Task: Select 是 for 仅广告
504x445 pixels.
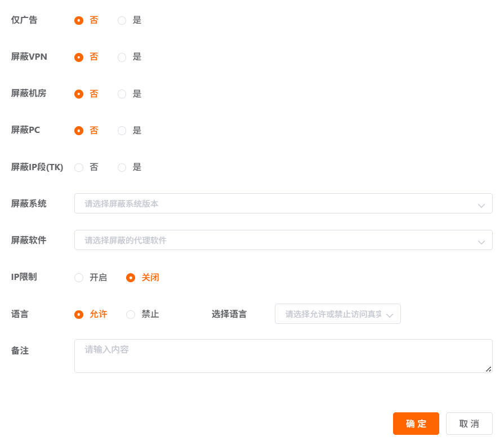Action: point(122,20)
